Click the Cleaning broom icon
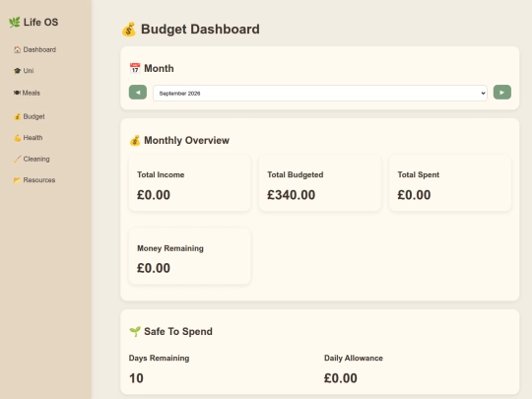This screenshot has height=399, width=532. [x=18, y=159]
